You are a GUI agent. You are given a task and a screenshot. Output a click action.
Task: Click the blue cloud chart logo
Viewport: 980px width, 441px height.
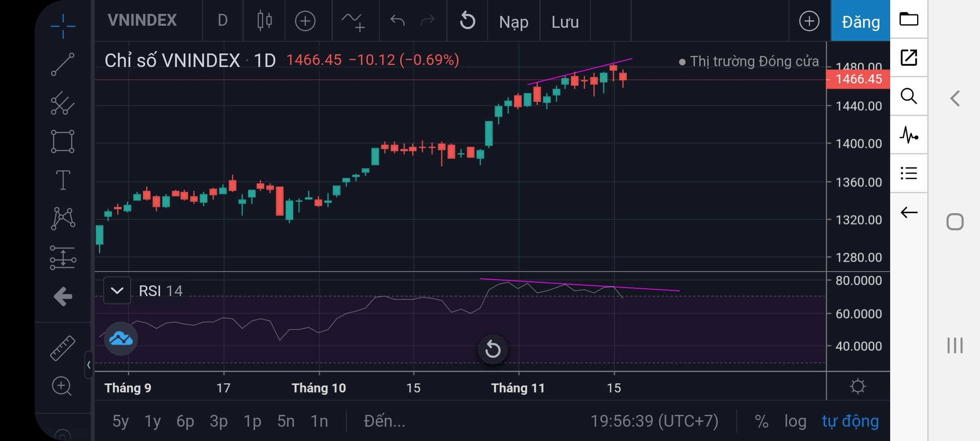pos(121,339)
